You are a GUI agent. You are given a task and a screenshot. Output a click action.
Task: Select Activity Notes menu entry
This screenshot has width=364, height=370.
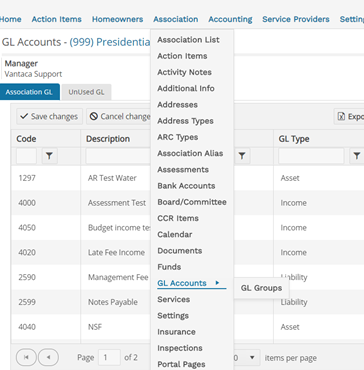184,72
